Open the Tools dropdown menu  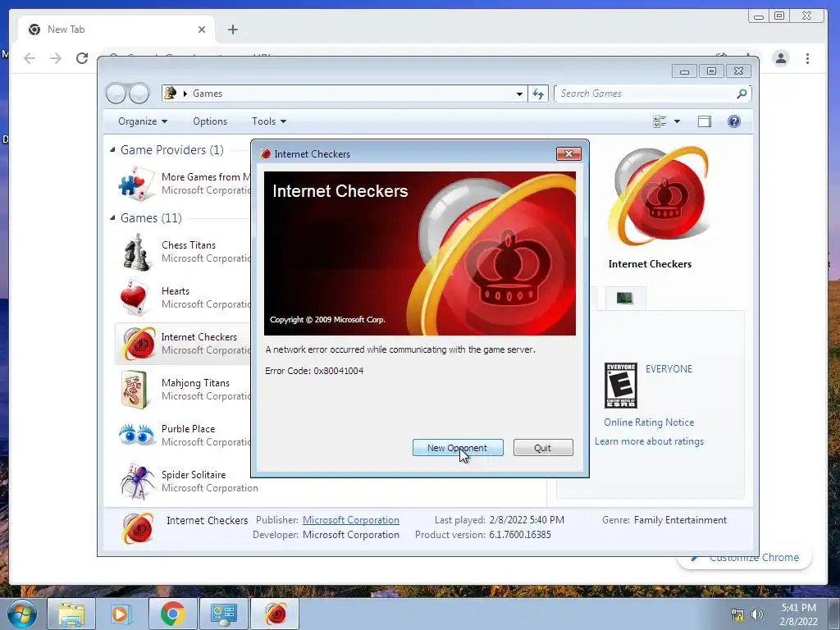269,121
